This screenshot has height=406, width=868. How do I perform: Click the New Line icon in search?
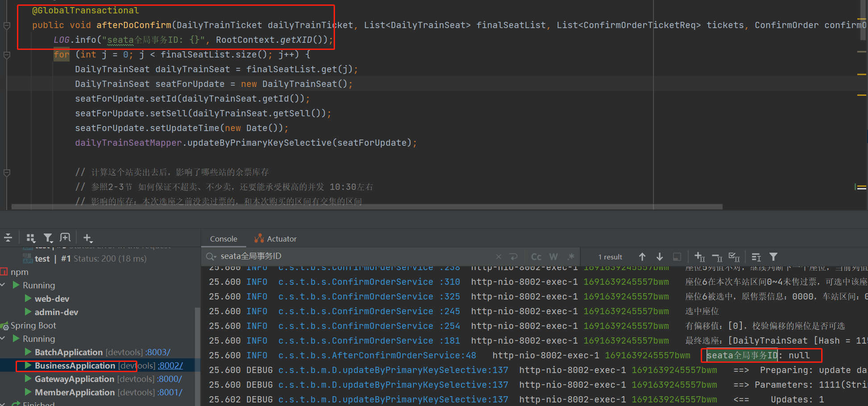pos(514,257)
